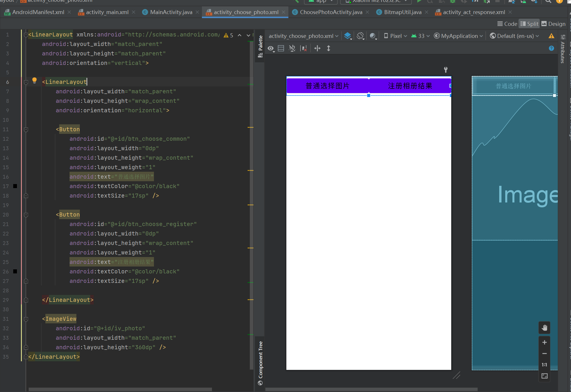The height and width of the screenshot is (392, 571).
Task: Click the lightbulb quick-fix icon on line 6
Action: pyautogui.click(x=34, y=80)
